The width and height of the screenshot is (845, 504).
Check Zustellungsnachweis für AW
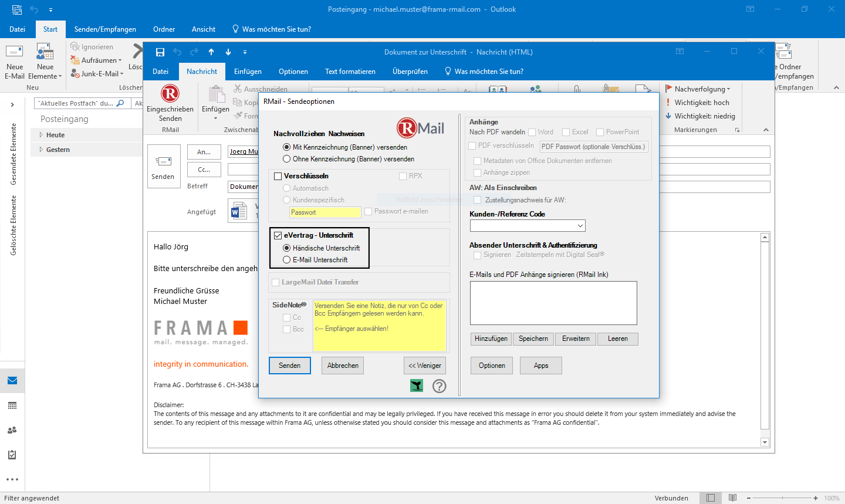point(477,200)
